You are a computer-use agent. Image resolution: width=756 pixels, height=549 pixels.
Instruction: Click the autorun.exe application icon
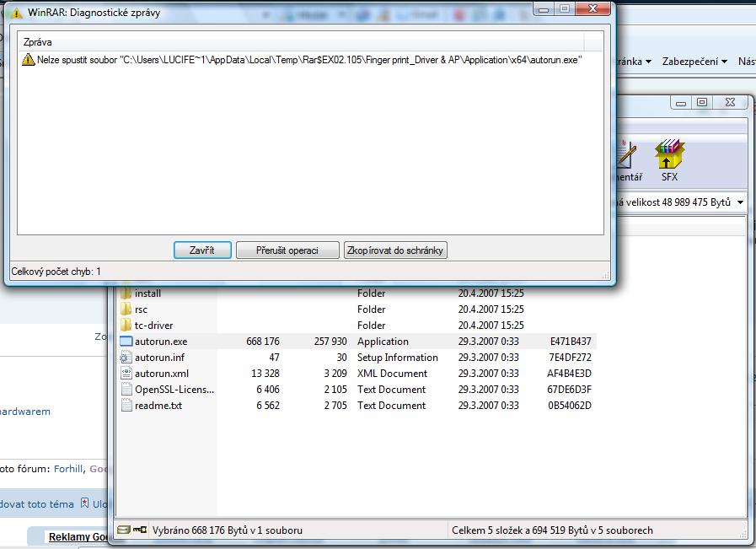[x=126, y=341]
